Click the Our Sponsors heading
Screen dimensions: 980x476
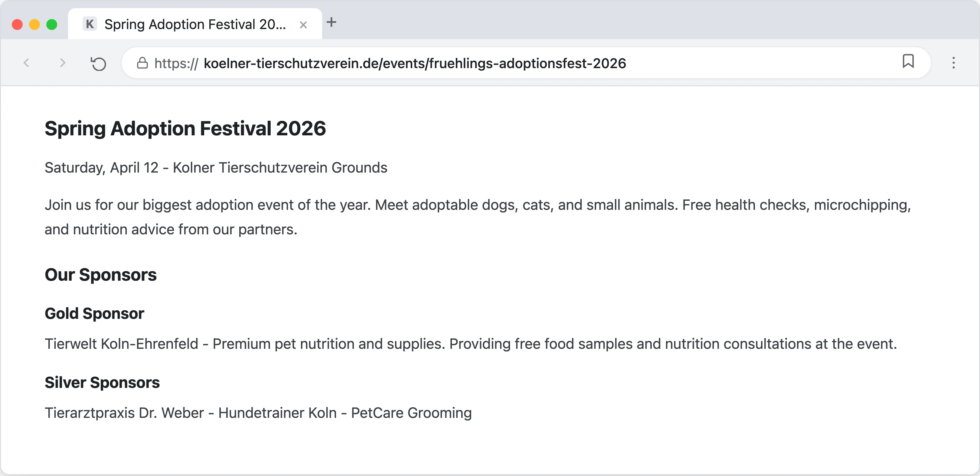point(100,275)
